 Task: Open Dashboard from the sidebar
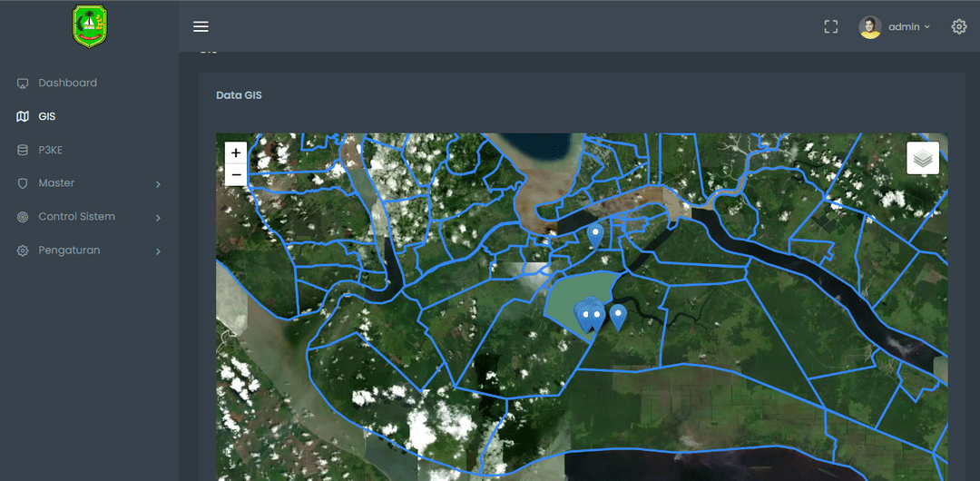click(67, 83)
